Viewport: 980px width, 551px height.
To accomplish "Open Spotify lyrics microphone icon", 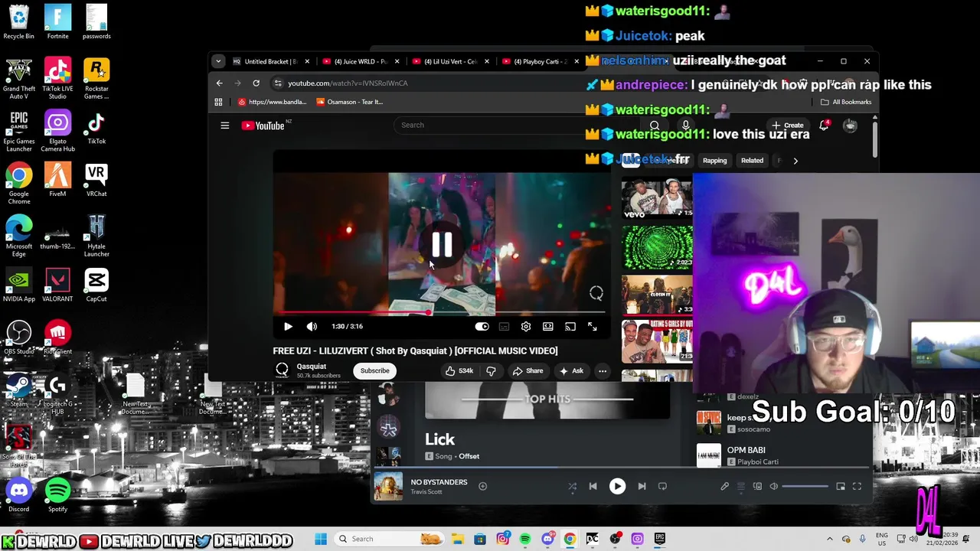I will pos(724,486).
